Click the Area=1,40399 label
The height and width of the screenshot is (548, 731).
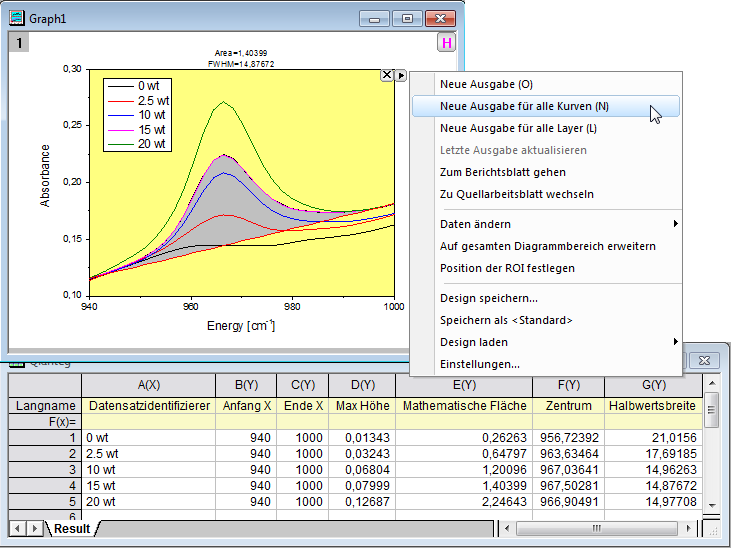pyautogui.click(x=241, y=53)
